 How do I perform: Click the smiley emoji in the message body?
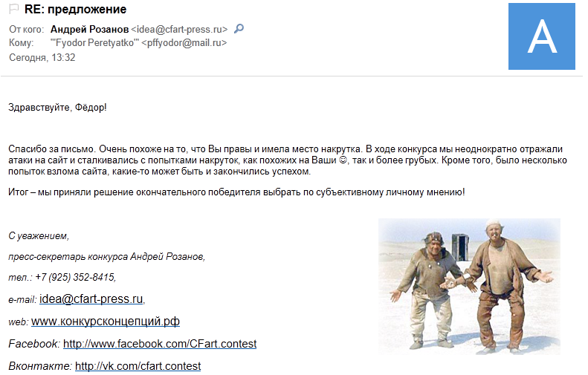(x=343, y=160)
